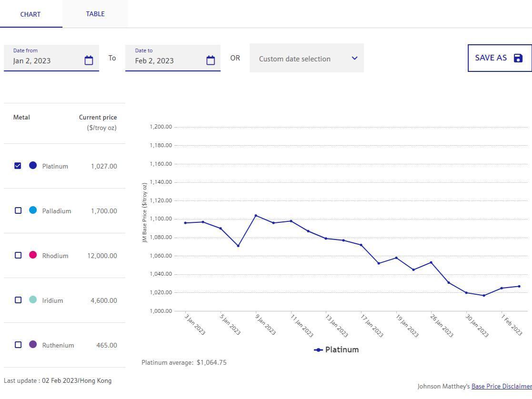Viewport: 532px width, 399px height.
Task: Uncheck the Platinum checkbox
Action: pyautogui.click(x=18, y=166)
